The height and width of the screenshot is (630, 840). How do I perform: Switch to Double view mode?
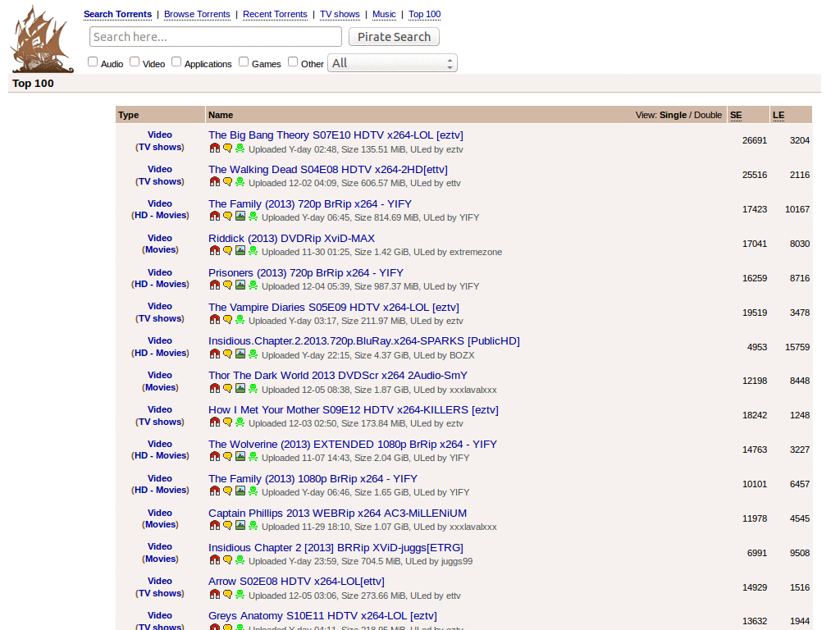(707, 115)
